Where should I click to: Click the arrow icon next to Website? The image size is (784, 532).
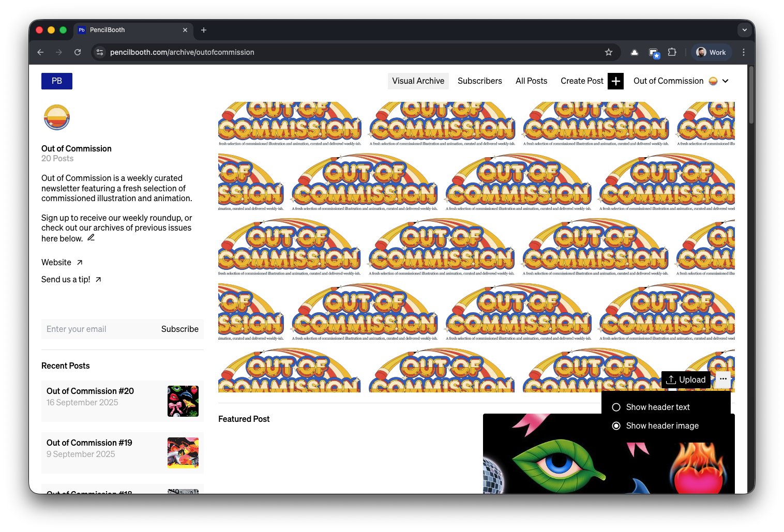[x=80, y=263]
